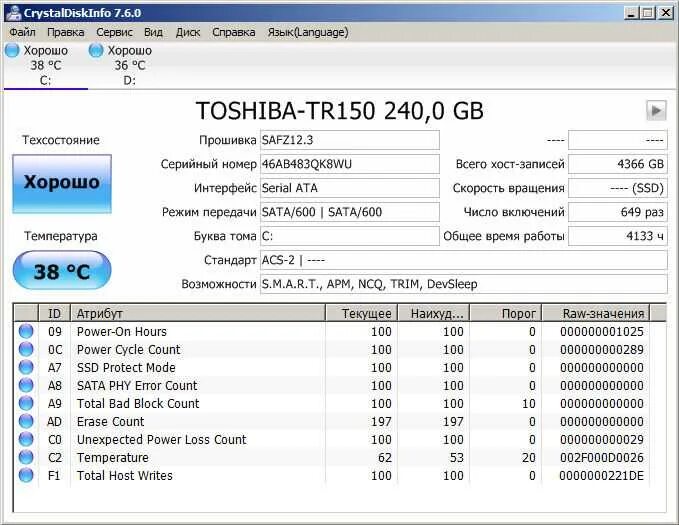Select the Total Host Writes attribute text

click(125, 476)
